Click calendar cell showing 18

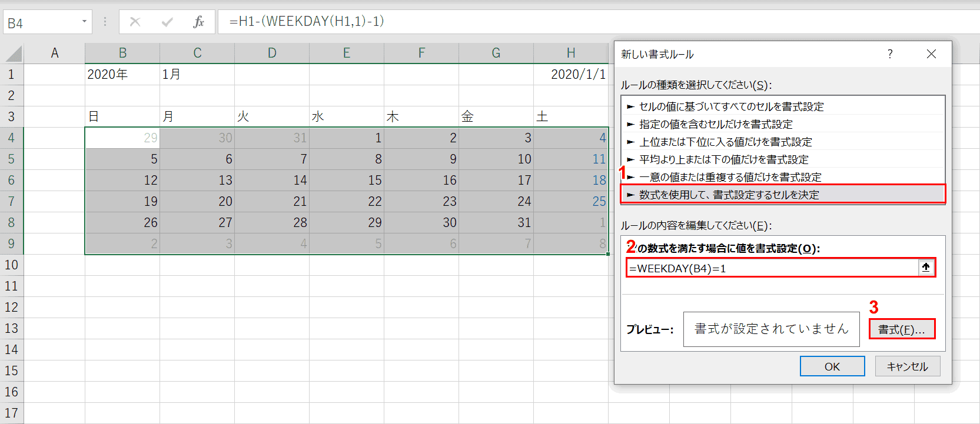coord(571,180)
